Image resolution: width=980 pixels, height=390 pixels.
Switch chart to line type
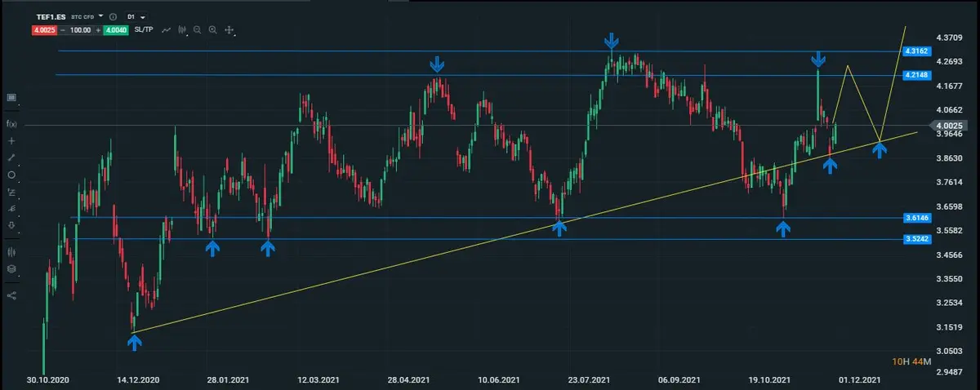167,30
